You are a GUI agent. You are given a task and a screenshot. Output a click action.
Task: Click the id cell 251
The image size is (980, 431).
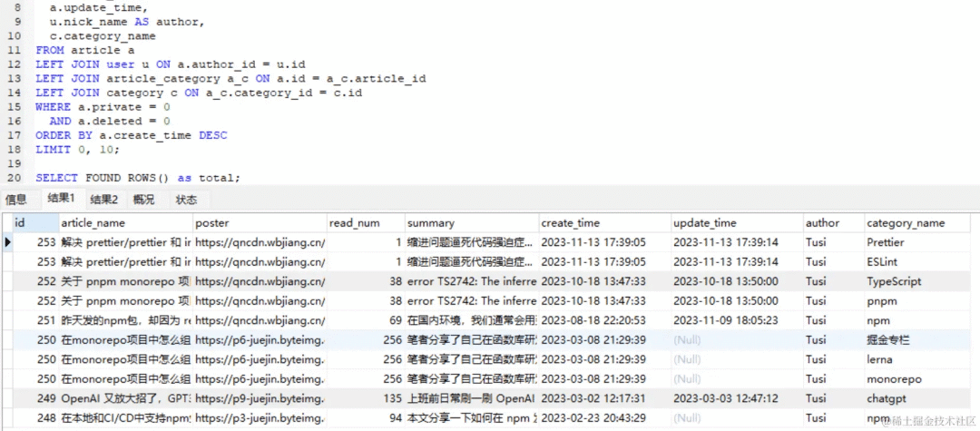35,320
